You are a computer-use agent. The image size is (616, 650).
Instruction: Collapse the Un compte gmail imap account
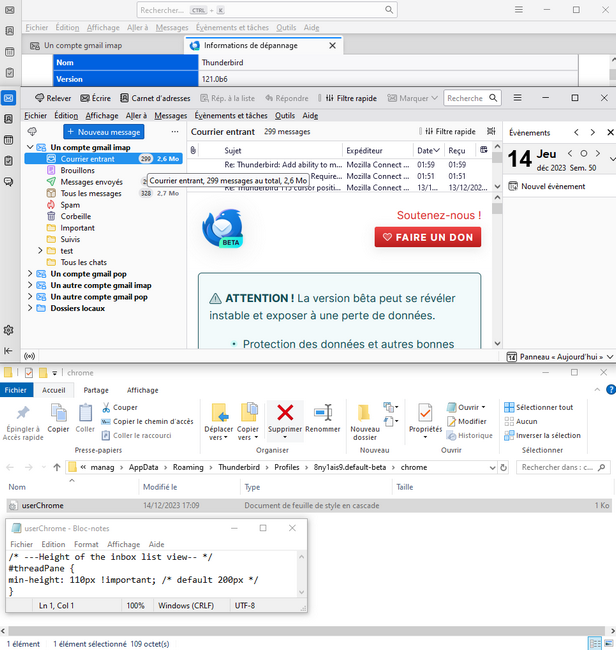tap(30, 147)
